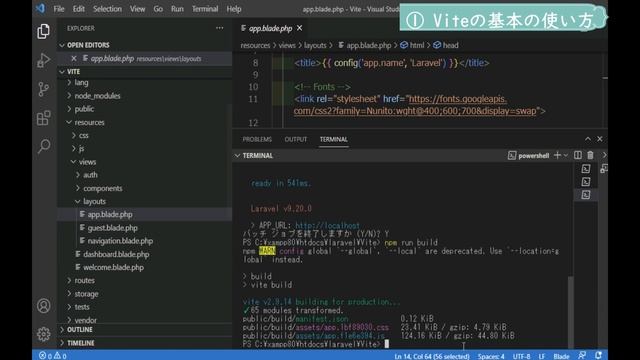Click the errors and warnings status indicator
The height and width of the screenshot is (360, 640).
pyautogui.click(x=53, y=356)
